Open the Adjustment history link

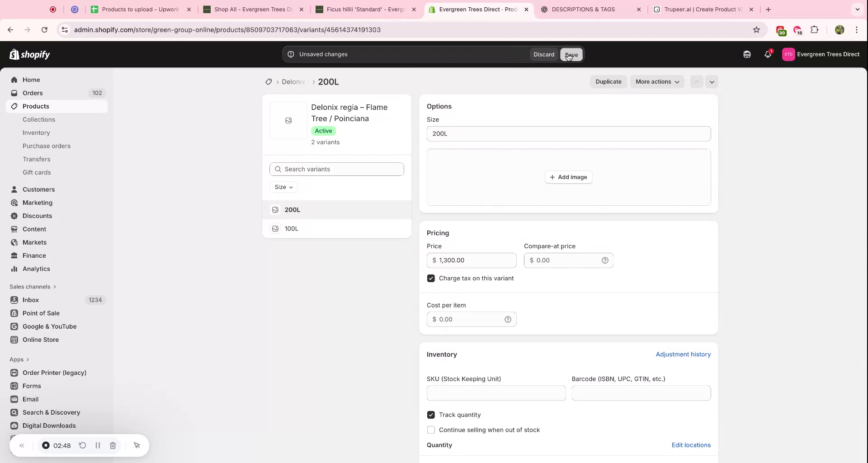pos(683,354)
